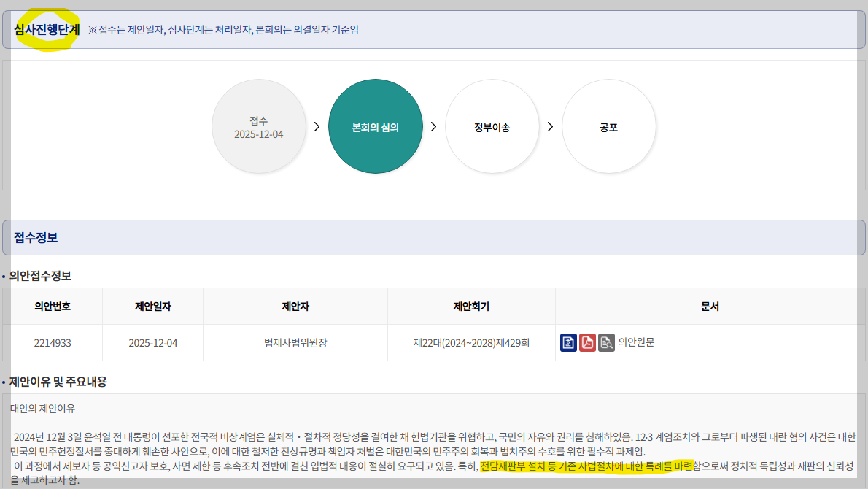Viewport: 868px width, 489px height.
Task: Click the arrow between 정부이송 and 공포
Action: [550, 127]
